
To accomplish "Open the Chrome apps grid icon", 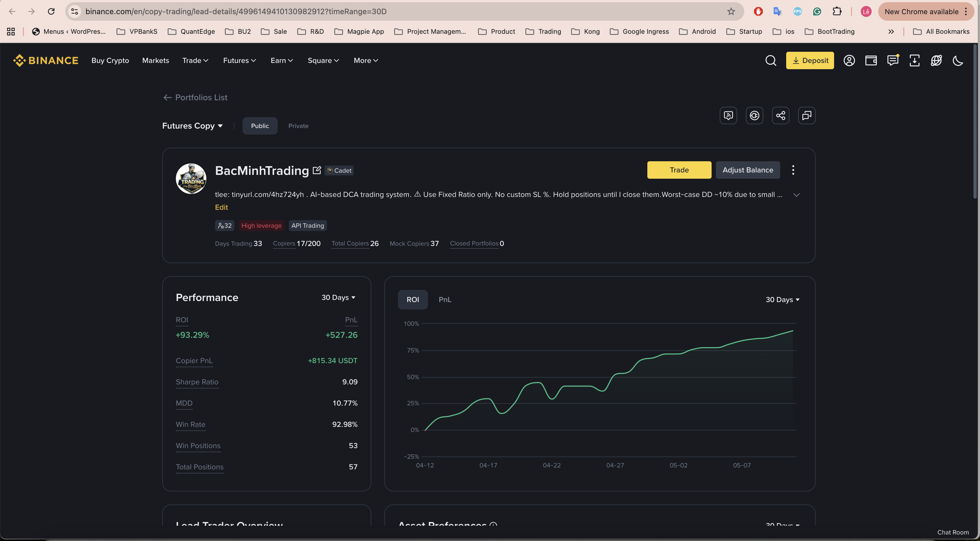I will [11, 32].
